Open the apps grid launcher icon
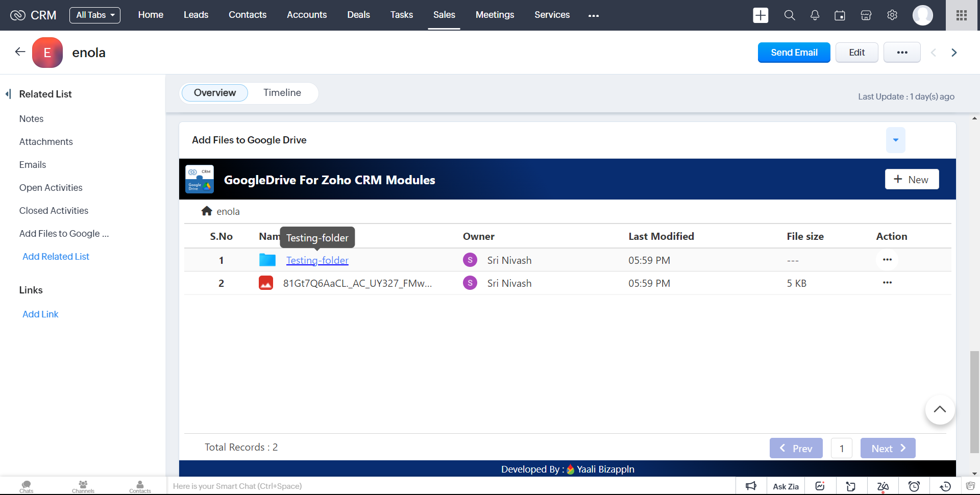The width and height of the screenshot is (980, 495). [962, 15]
